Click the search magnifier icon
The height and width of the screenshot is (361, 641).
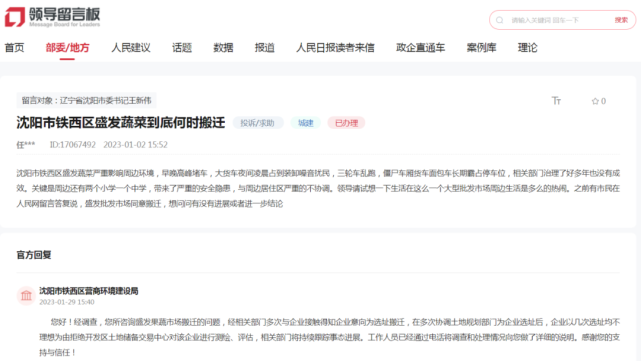pos(500,20)
